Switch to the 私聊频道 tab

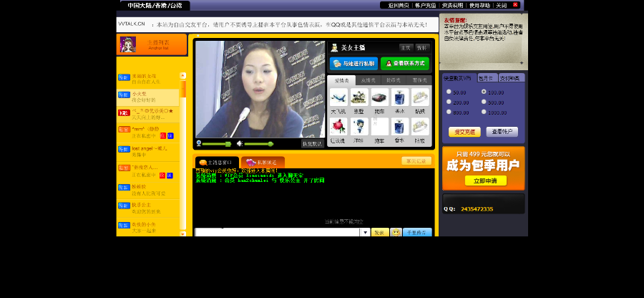pos(263,163)
